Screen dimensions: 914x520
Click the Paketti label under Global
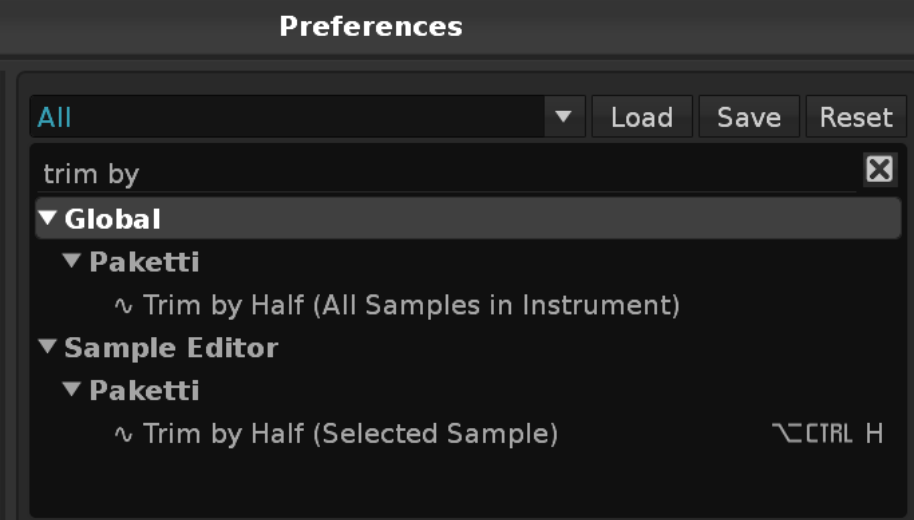tap(144, 262)
